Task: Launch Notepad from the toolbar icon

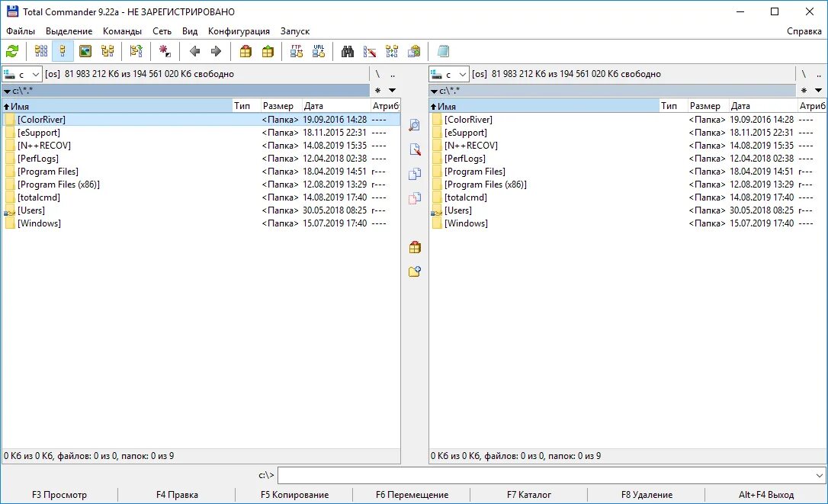Action: tap(443, 51)
